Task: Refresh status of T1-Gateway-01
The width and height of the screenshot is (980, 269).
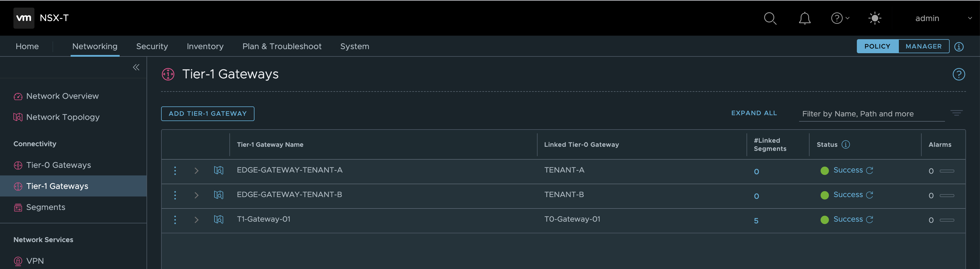Action: click(x=870, y=220)
